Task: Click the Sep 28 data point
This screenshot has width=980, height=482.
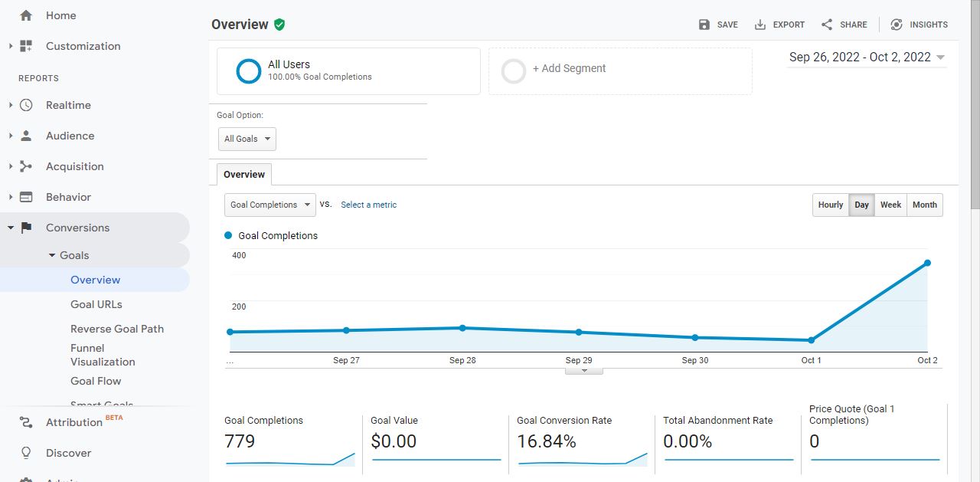Action: click(462, 328)
